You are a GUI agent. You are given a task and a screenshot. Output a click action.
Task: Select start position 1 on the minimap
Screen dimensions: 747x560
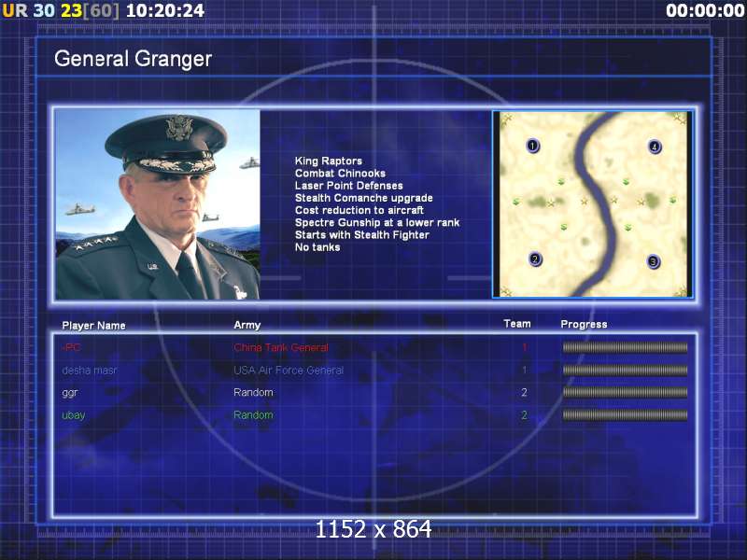tap(532, 146)
